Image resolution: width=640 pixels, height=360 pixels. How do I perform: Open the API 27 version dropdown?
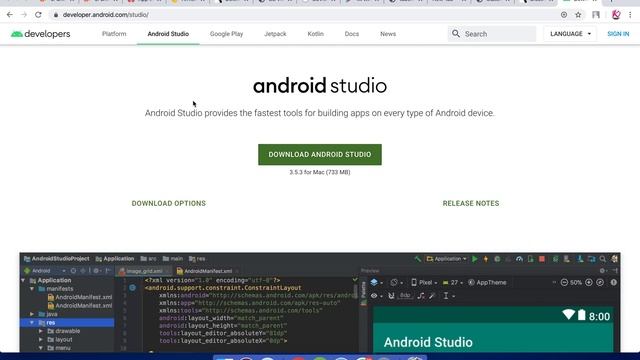coord(453,282)
